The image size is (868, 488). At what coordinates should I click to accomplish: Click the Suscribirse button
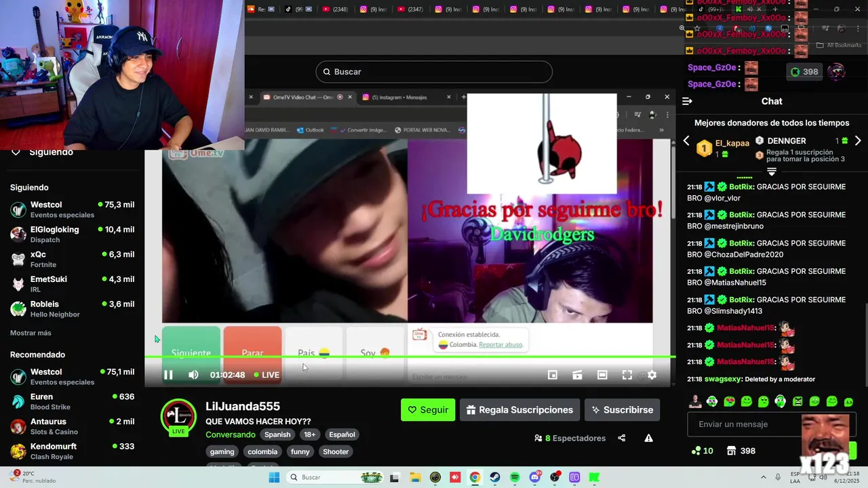coord(622,409)
